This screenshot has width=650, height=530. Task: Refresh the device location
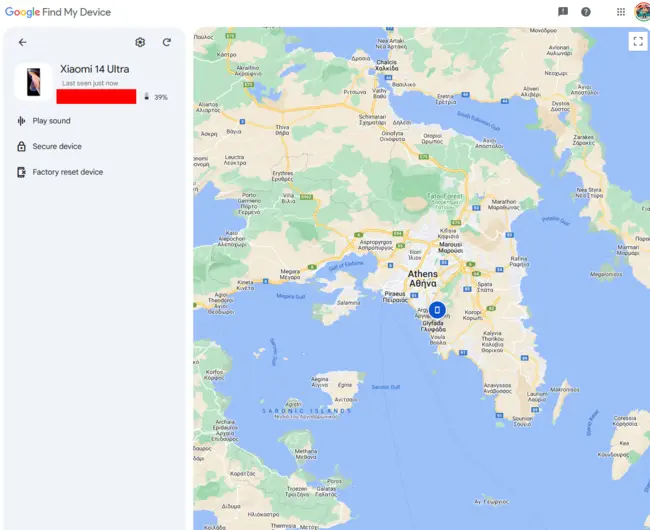pyautogui.click(x=167, y=42)
